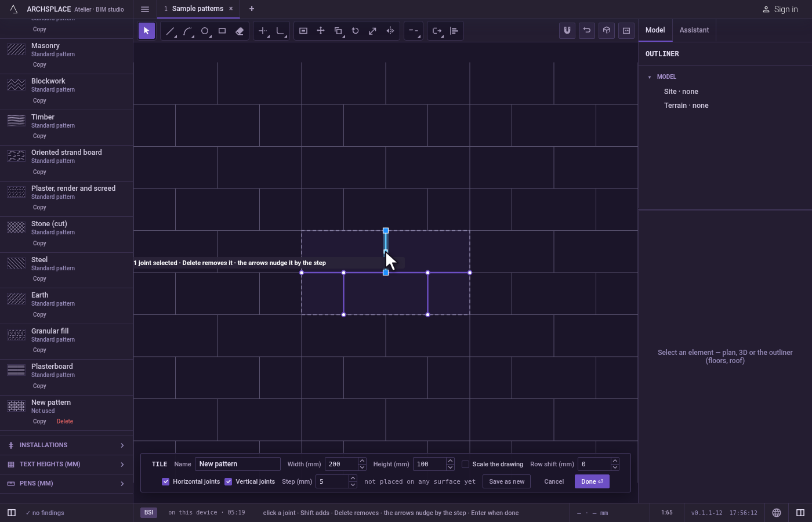812x522 pixels.
Task: Select the arrow pointer tool
Action: point(147,31)
